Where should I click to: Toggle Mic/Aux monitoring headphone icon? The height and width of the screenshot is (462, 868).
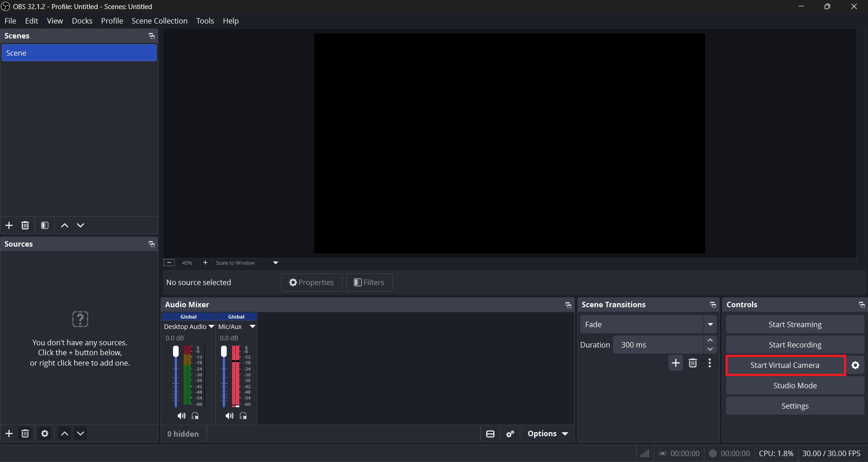[243, 416]
